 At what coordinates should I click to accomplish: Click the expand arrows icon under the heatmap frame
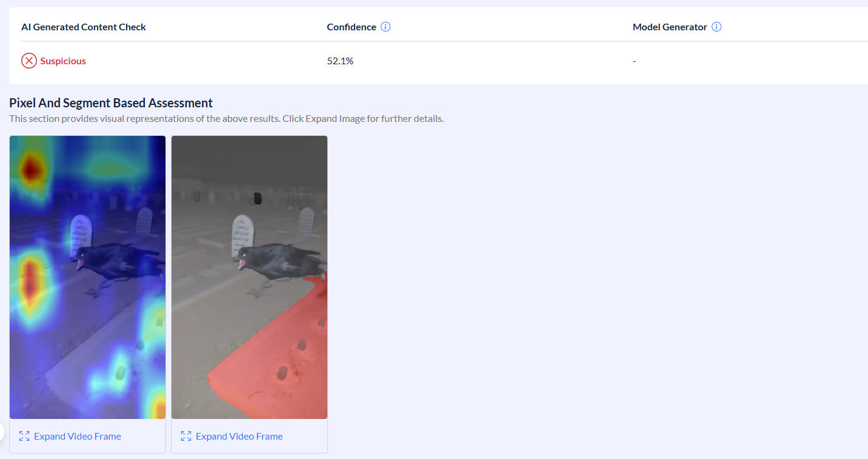tap(24, 436)
